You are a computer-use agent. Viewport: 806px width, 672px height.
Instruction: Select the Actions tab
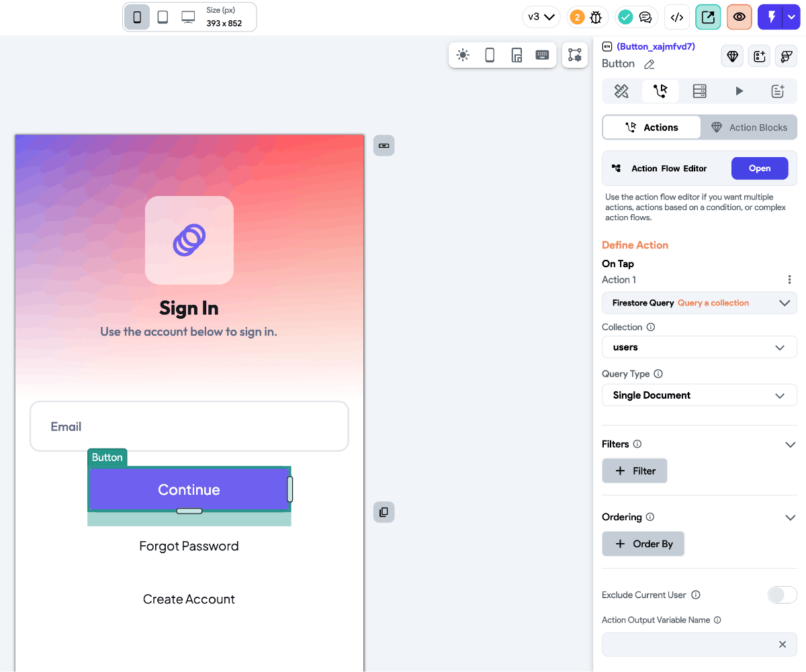652,128
